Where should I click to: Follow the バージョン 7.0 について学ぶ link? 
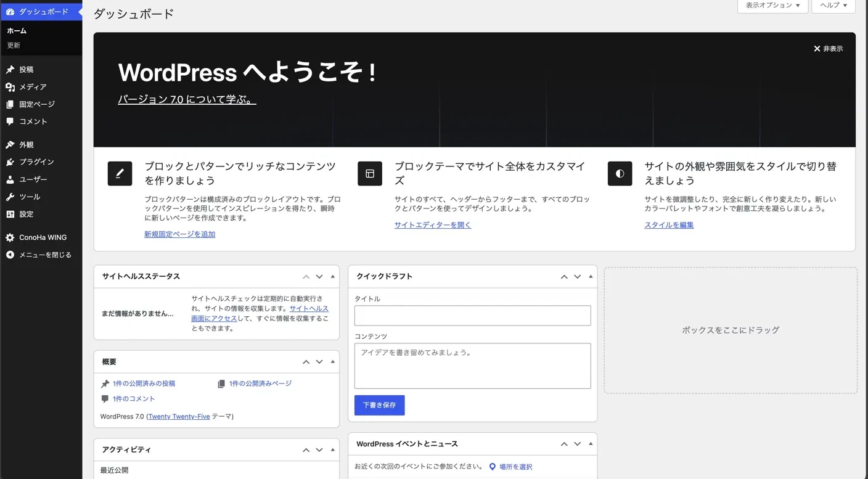click(187, 99)
